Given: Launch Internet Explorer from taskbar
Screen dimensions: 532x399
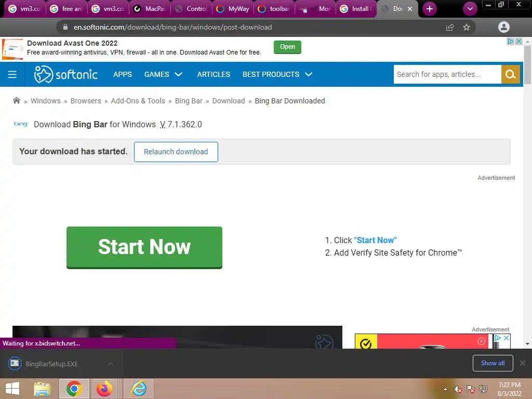Looking at the screenshot, I should point(139,389).
